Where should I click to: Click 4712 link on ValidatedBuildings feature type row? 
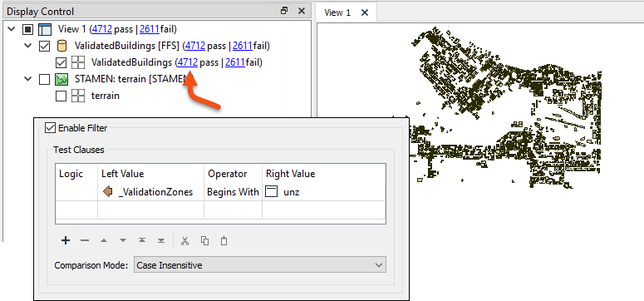(188, 62)
